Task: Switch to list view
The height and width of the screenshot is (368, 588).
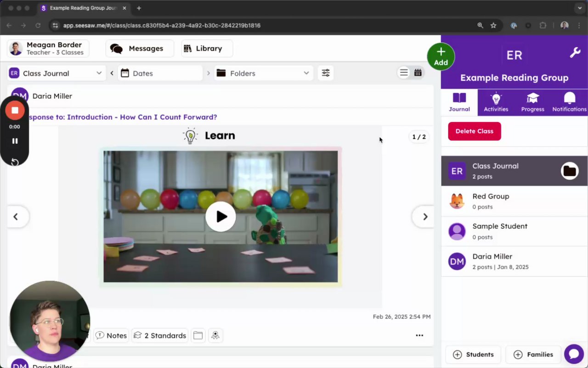Action: (x=404, y=72)
